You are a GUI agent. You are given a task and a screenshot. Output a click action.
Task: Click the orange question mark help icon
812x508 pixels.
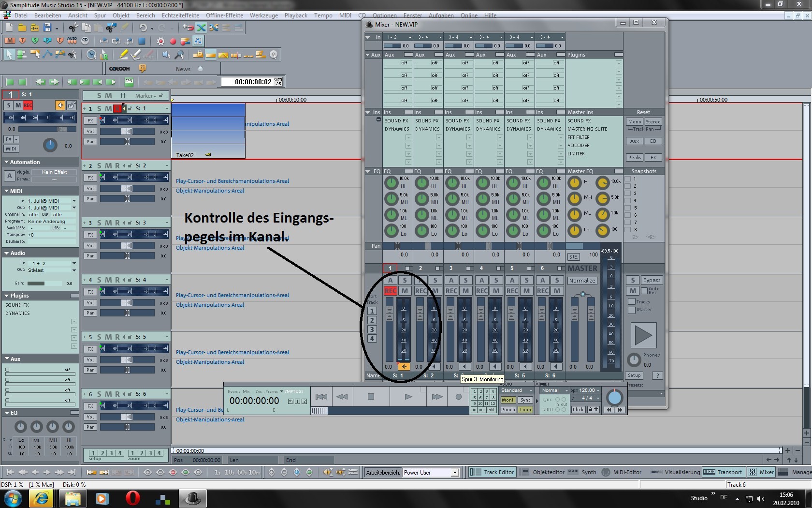[x=143, y=68]
